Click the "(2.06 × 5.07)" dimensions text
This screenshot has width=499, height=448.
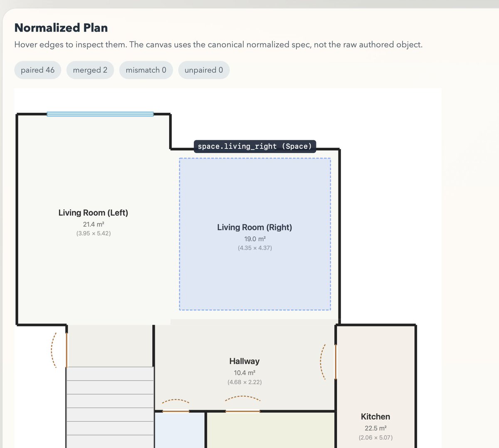(x=375, y=438)
